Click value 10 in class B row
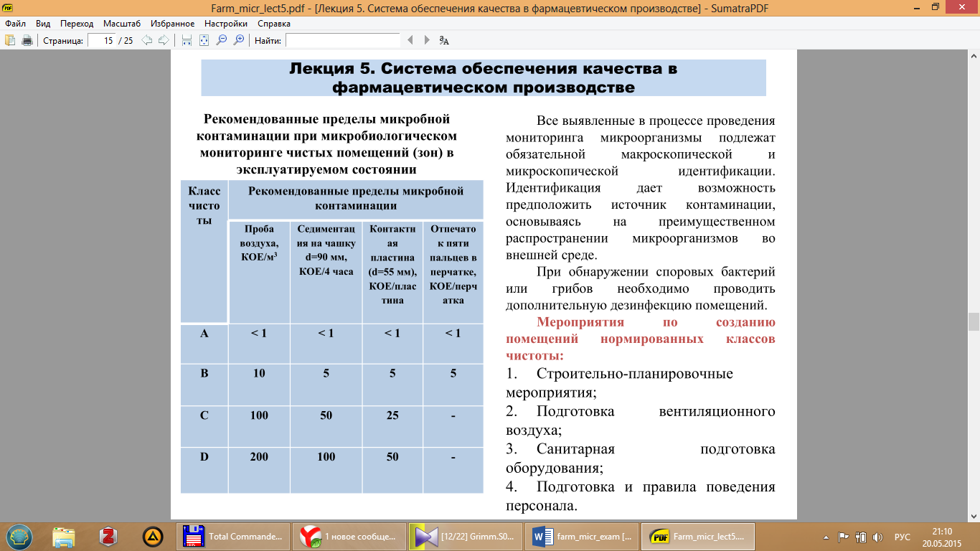Screen dimensions: 980x551 (x=259, y=374)
